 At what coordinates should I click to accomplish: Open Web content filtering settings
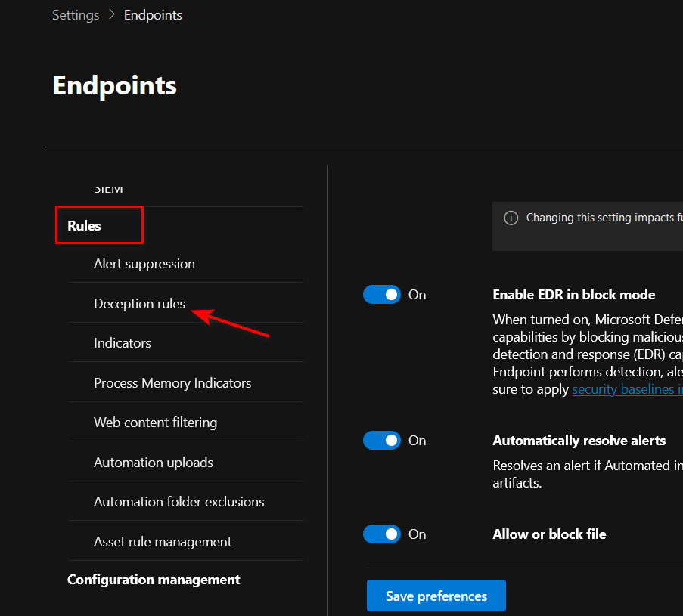click(155, 423)
